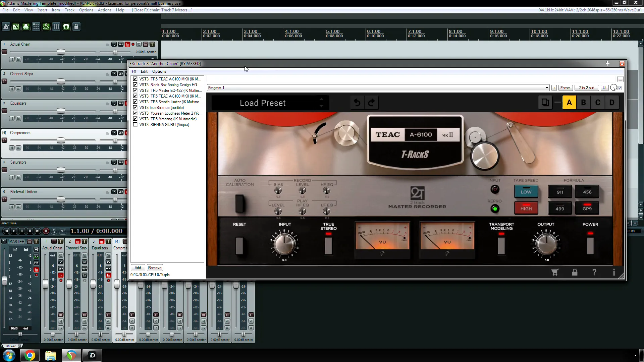
Task: Click the Actual Chain track volume fader
Action: [61, 52]
